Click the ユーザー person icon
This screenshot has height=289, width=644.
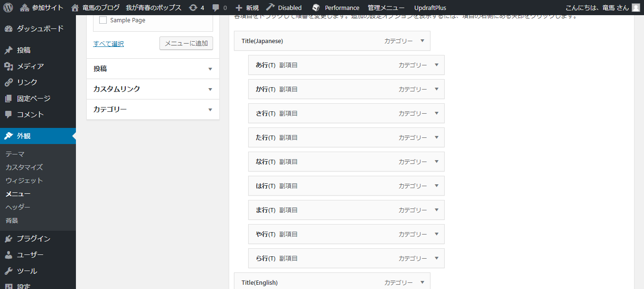pyautogui.click(x=9, y=255)
